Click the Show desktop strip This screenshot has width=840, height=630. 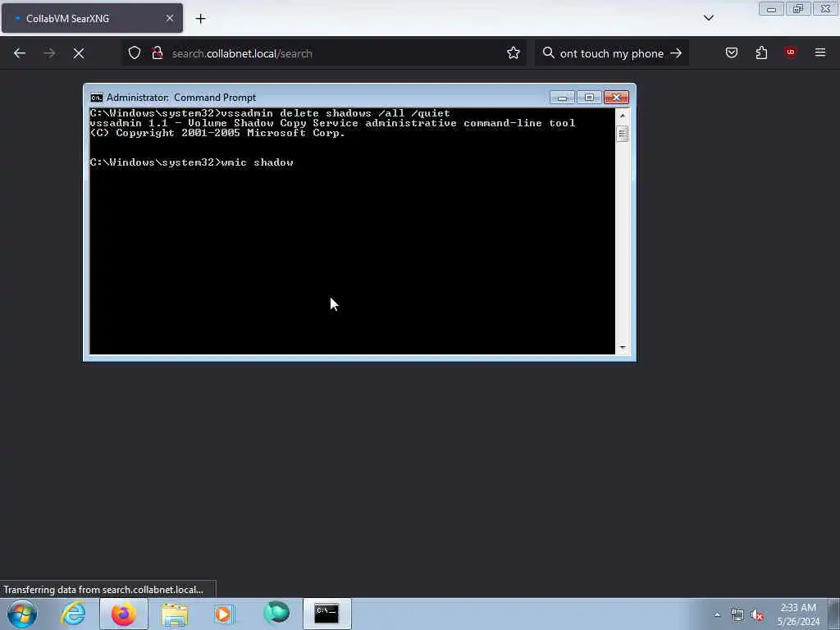click(x=834, y=614)
